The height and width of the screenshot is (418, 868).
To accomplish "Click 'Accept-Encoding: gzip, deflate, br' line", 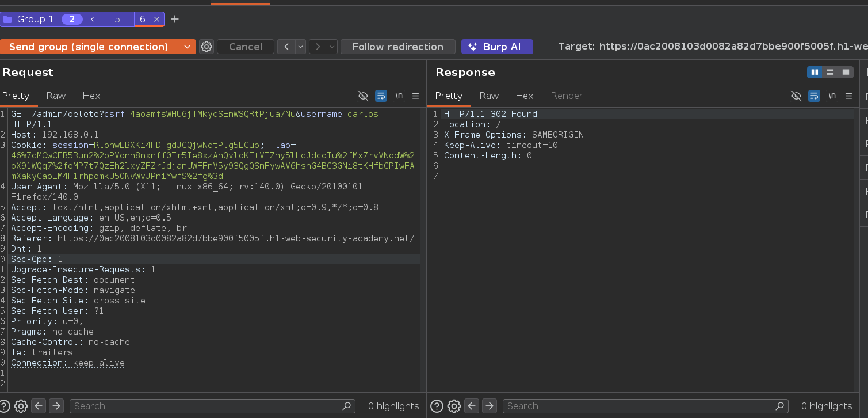I will point(99,228).
